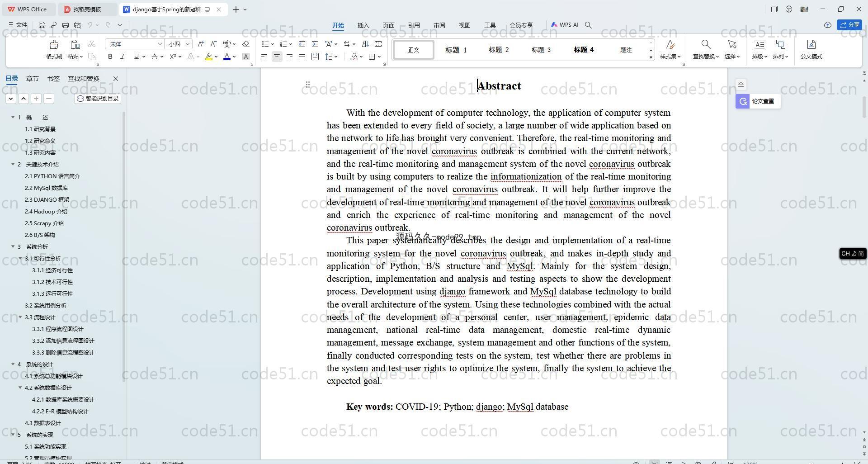868x464 pixels.
Task: Click the font color red A swatch
Action: [x=227, y=57]
